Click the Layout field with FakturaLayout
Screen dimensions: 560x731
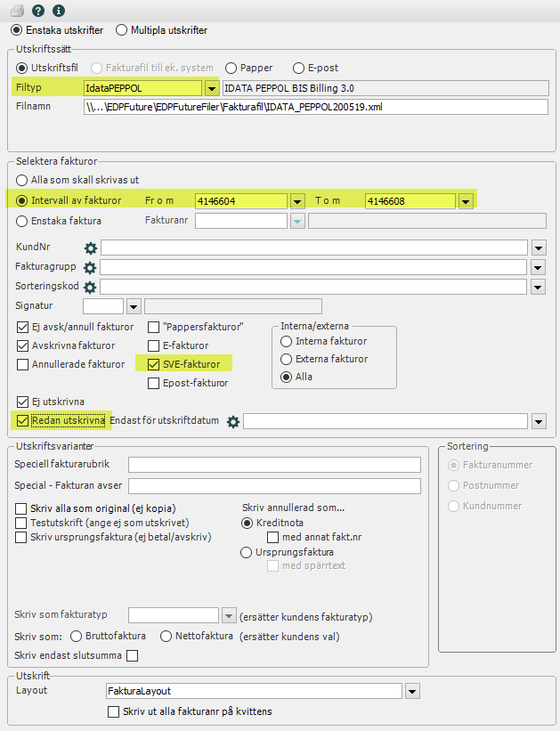[254, 691]
